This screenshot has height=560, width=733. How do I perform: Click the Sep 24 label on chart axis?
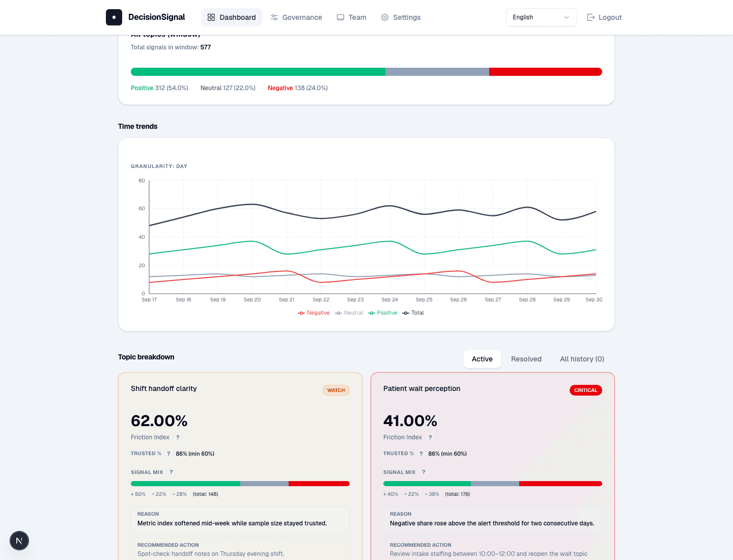pyautogui.click(x=390, y=300)
